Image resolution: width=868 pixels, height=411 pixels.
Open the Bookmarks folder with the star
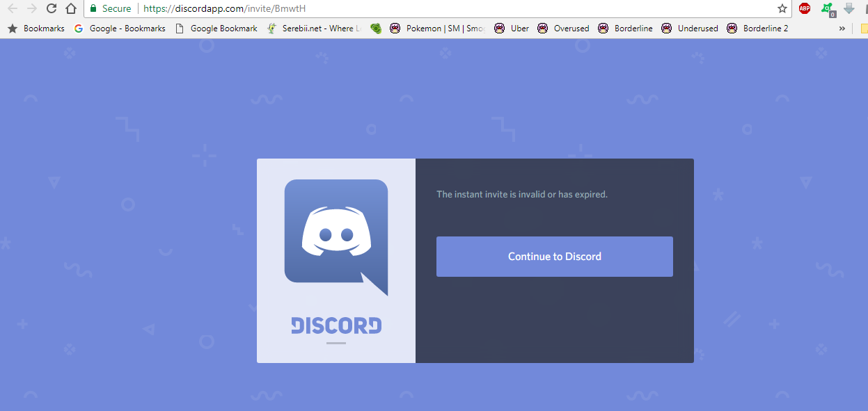pos(35,29)
